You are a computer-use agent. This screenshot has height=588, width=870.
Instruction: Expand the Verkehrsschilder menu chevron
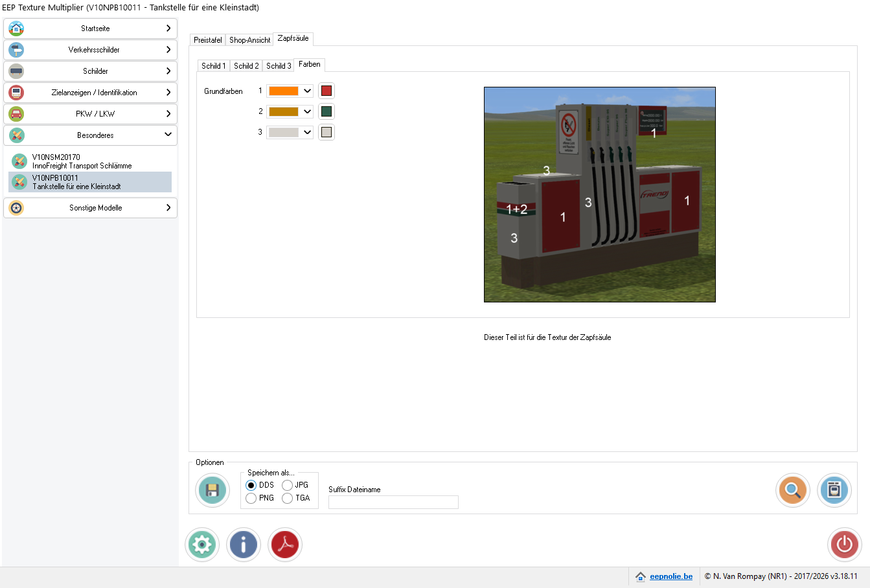tap(168, 50)
